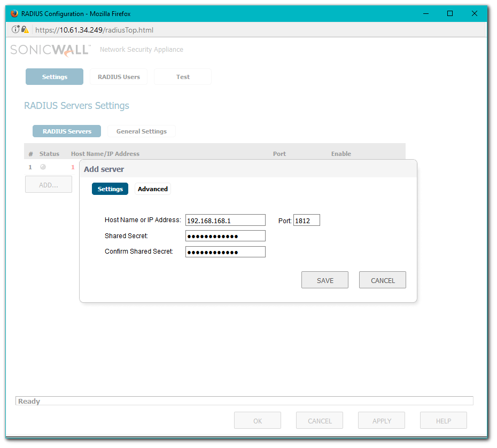Close the RADIUS Configuration window
Image resolution: width=497 pixels, height=448 pixels.
click(x=474, y=13)
